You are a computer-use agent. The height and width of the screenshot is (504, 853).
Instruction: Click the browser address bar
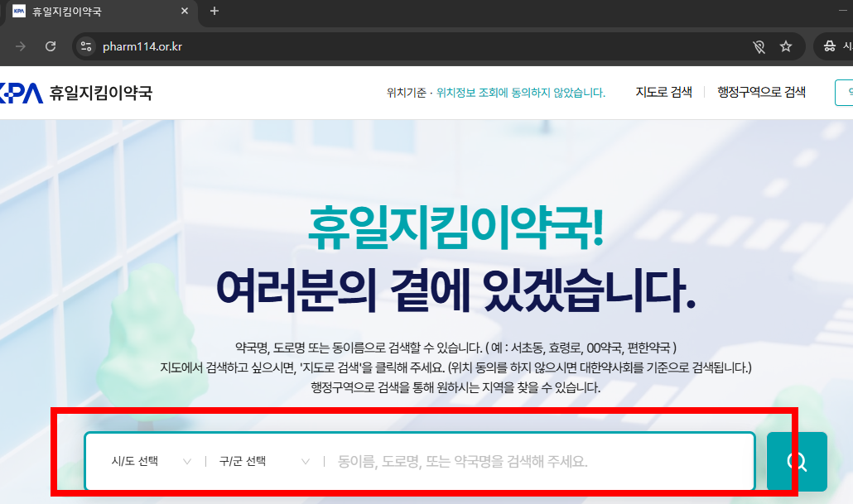(331, 46)
